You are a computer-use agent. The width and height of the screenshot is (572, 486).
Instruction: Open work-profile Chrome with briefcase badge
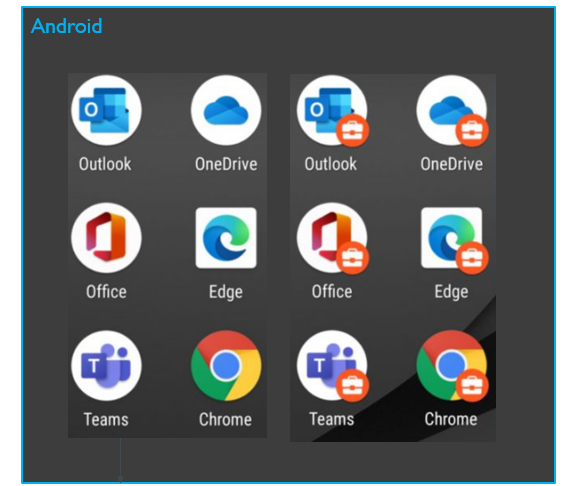(x=452, y=366)
